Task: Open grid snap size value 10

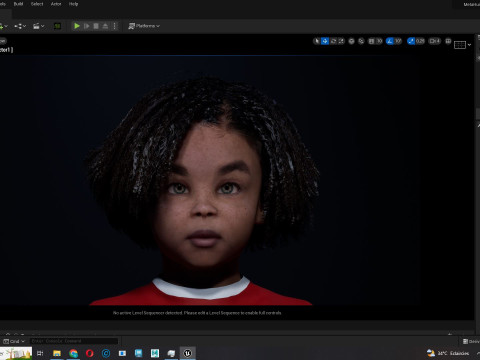Action: pos(379,41)
